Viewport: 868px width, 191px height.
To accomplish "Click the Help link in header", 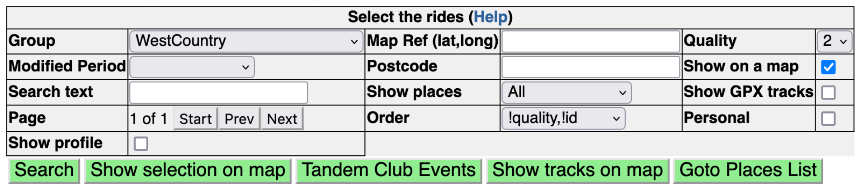I will click(491, 17).
